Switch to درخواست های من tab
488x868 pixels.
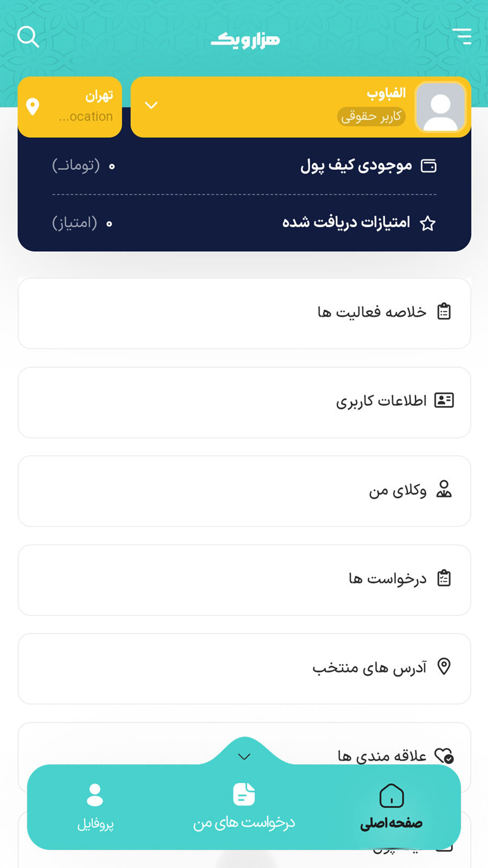click(x=244, y=807)
